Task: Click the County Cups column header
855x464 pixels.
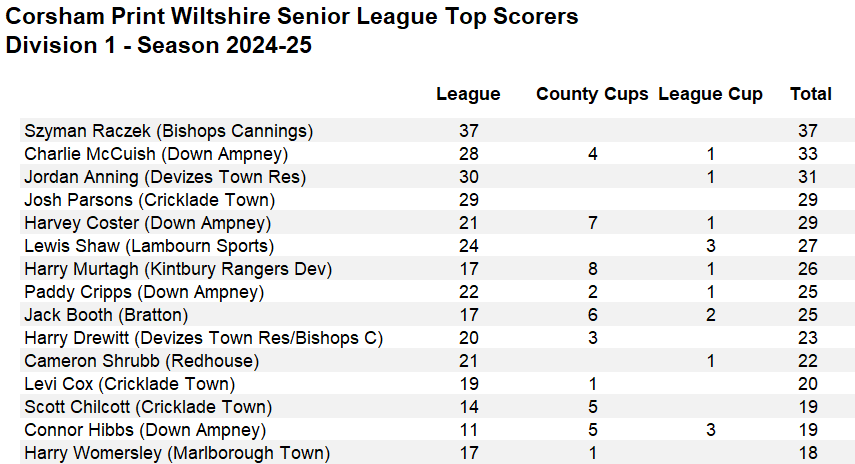Action: (x=592, y=94)
